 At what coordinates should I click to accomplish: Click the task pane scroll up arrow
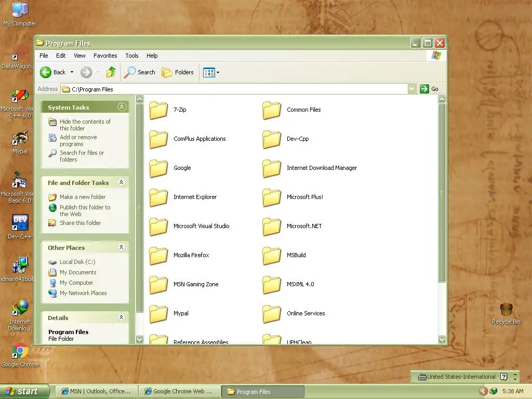tap(139, 99)
